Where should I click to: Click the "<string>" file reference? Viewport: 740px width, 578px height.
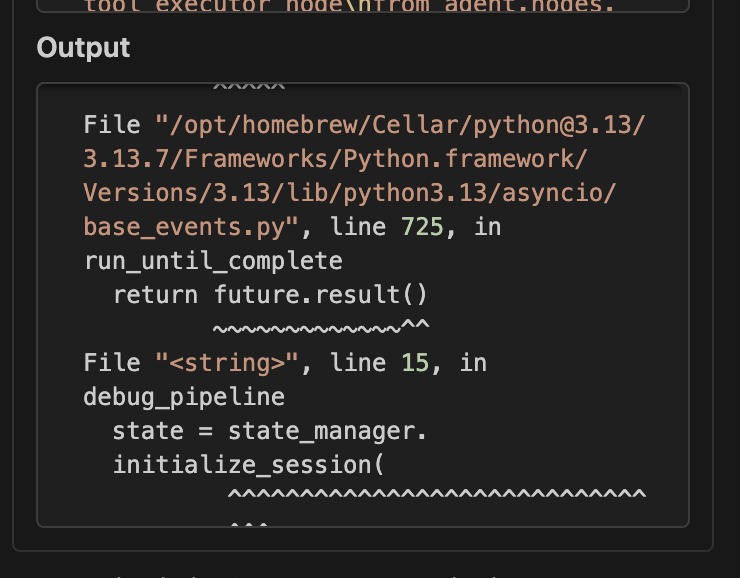227,363
